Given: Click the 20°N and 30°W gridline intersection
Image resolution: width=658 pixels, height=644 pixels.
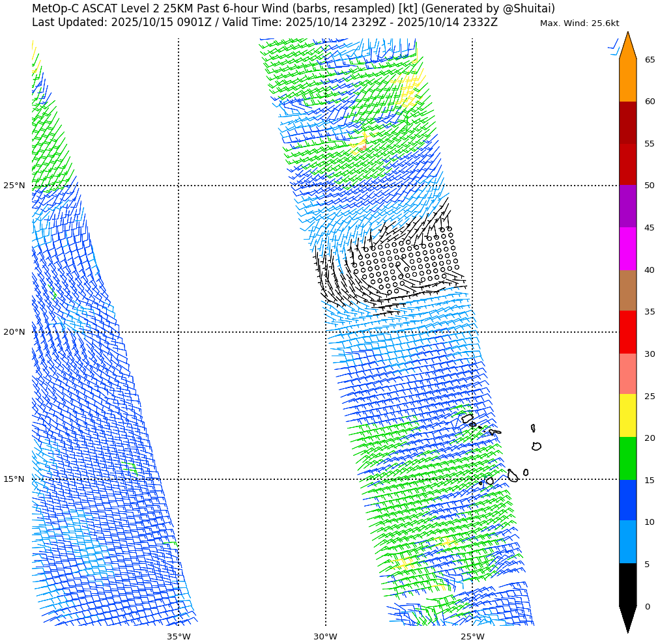Looking at the screenshot, I should point(326,332).
